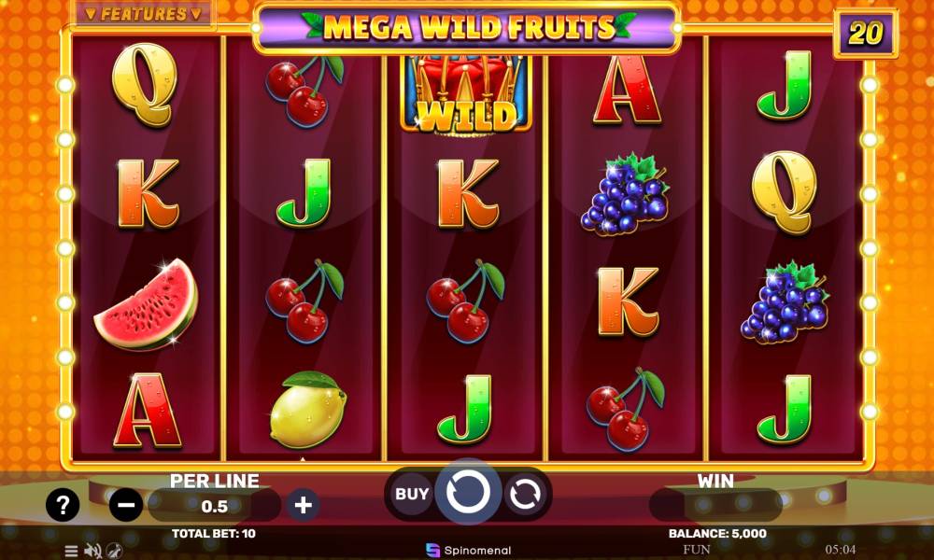Click the lemon symbol on reel two

[x=308, y=410]
